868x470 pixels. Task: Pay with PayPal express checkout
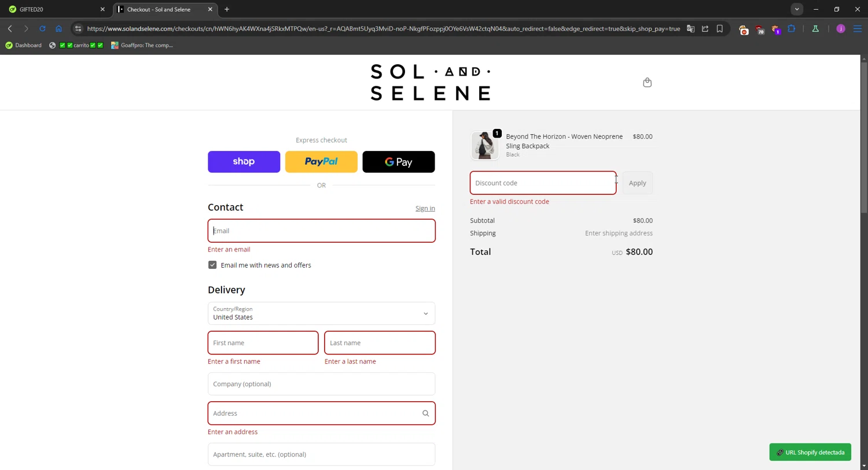pyautogui.click(x=321, y=162)
